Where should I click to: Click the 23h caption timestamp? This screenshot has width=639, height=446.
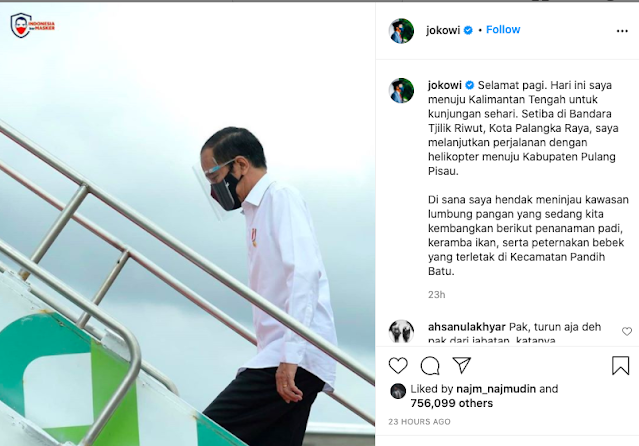click(x=436, y=294)
